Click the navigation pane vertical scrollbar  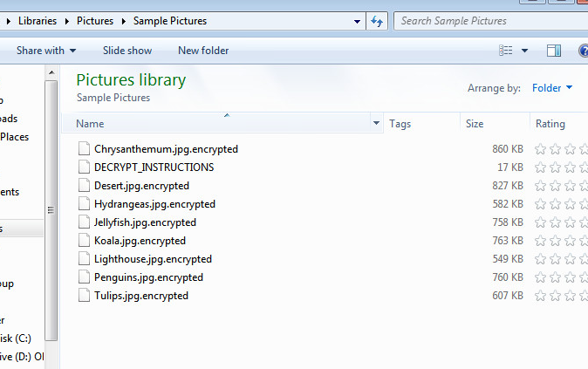(x=51, y=209)
